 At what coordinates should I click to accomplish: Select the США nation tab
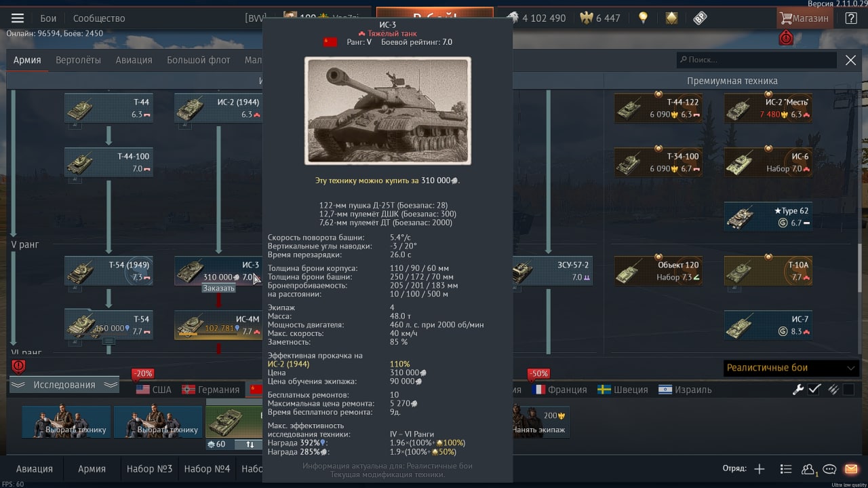(154, 390)
